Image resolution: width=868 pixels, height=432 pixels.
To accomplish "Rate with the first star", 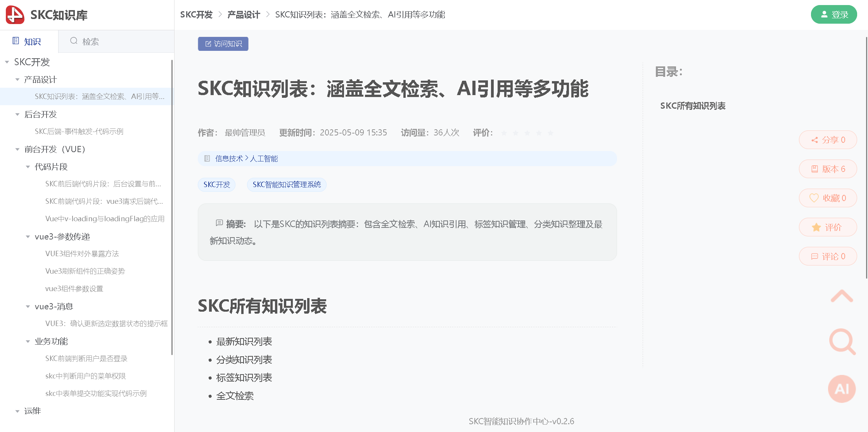I will point(504,133).
